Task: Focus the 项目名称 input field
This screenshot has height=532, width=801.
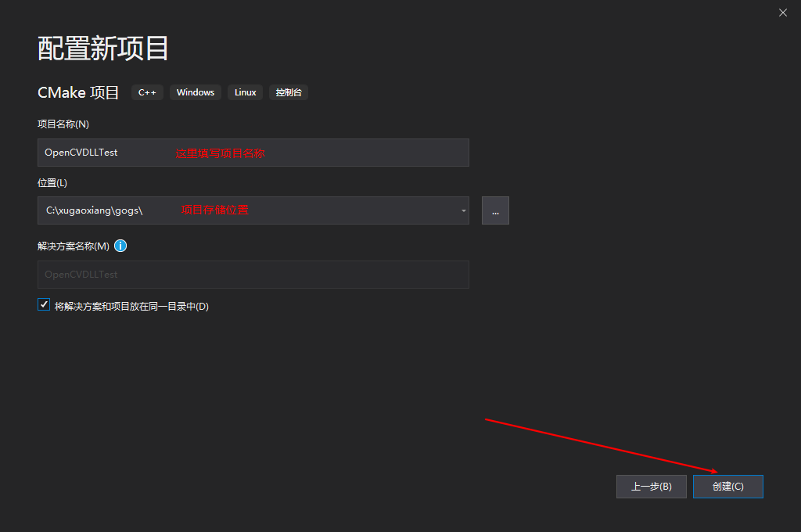Action: pos(253,153)
